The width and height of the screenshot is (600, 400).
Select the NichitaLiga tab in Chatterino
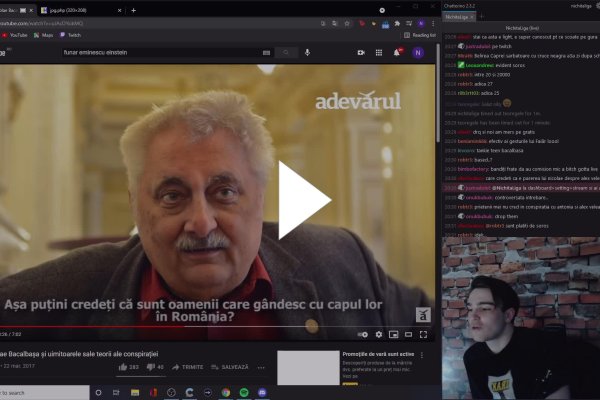click(x=460, y=17)
